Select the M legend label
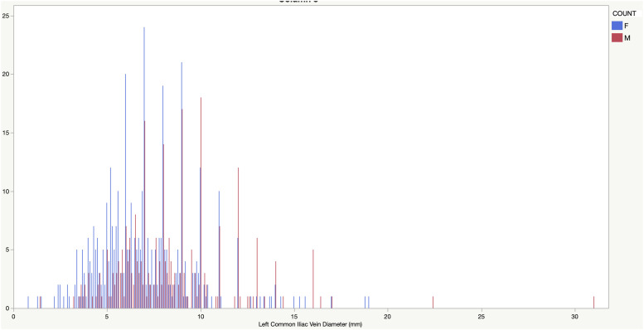This screenshot has width=644, height=330. pos(627,37)
